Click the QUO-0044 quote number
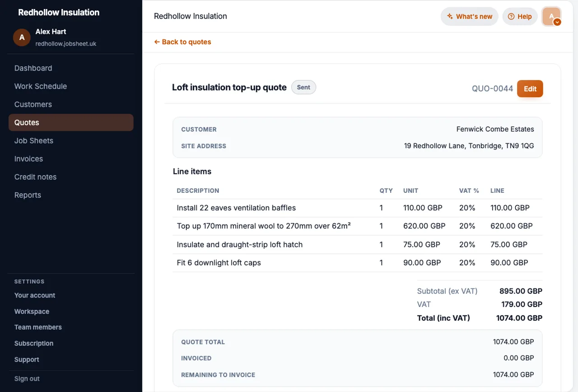The height and width of the screenshot is (392, 578). [x=493, y=89]
